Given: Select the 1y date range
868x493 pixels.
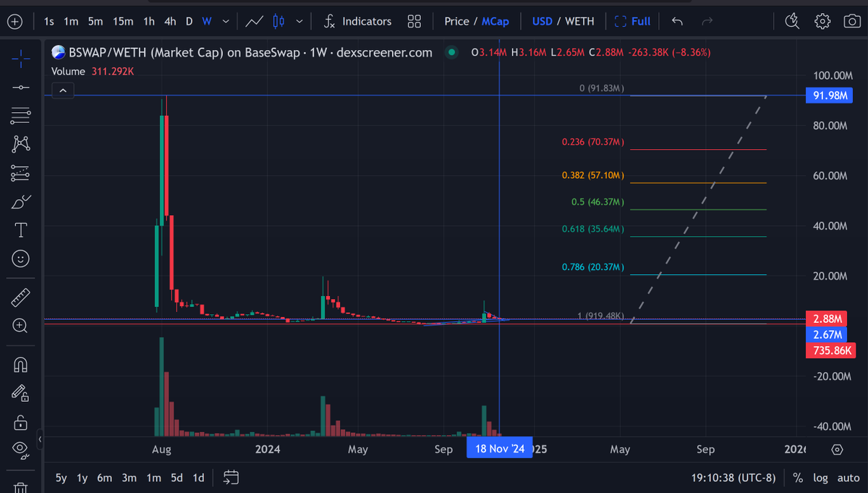Looking at the screenshot, I should tap(82, 478).
